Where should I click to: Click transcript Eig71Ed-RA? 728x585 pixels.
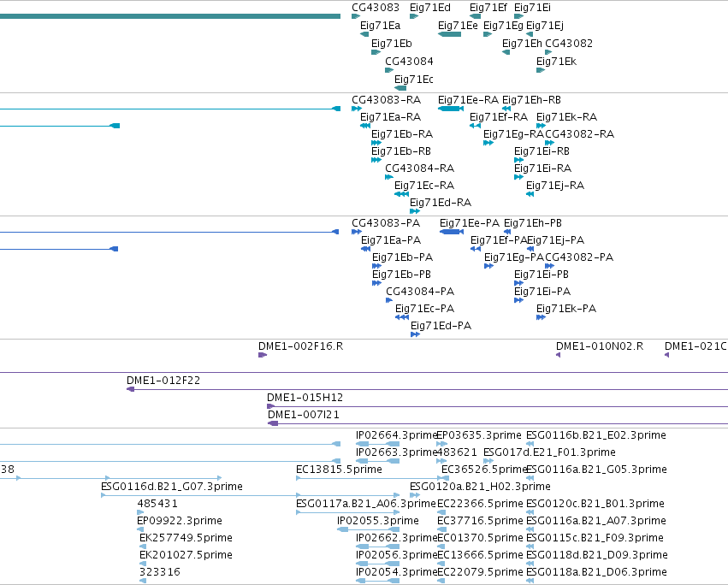tap(441, 204)
